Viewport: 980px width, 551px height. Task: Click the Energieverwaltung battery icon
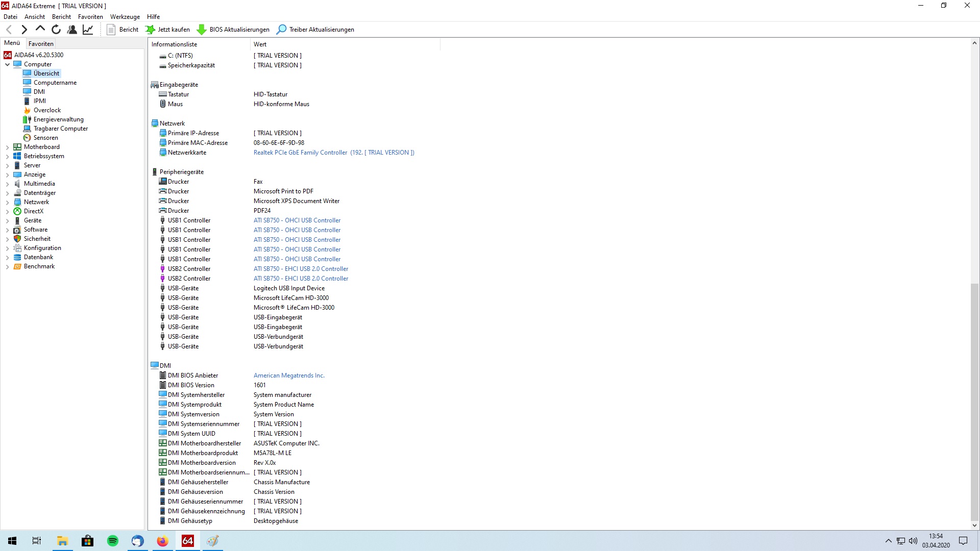coord(27,119)
